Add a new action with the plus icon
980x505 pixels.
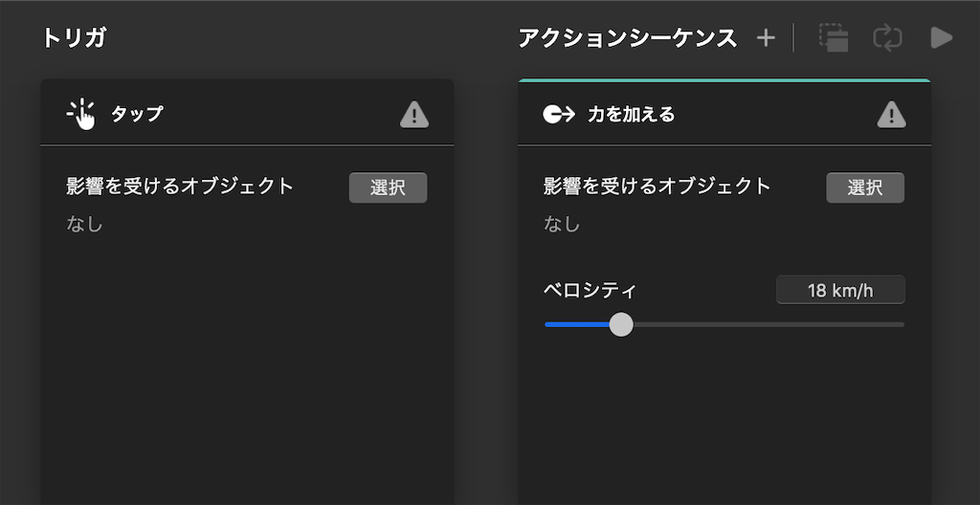[766, 38]
